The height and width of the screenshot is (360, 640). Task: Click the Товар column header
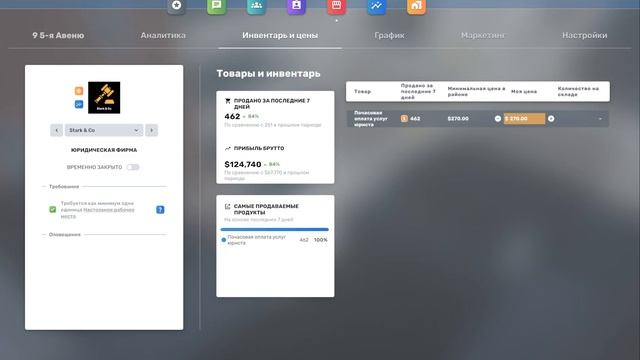(x=362, y=91)
